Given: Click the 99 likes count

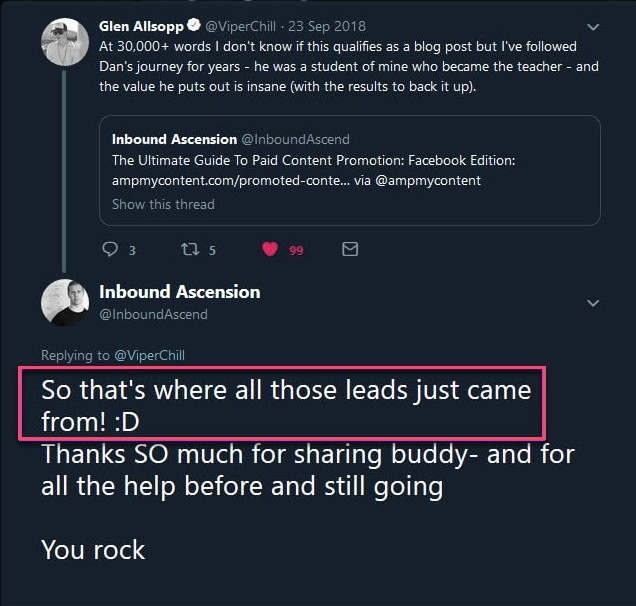Looking at the screenshot, I should pyautogui.click(x=296, y=250).
